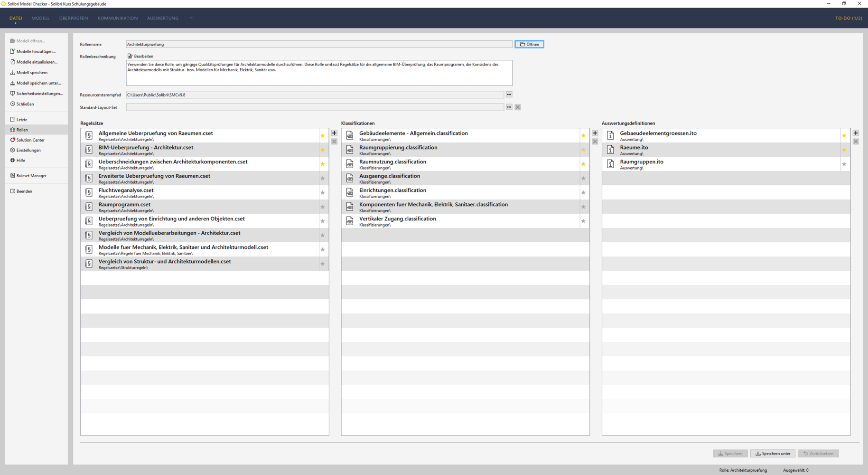Switch to the AUSWERTUNG tab
The image size is (868, 475).
click(163, 18)
